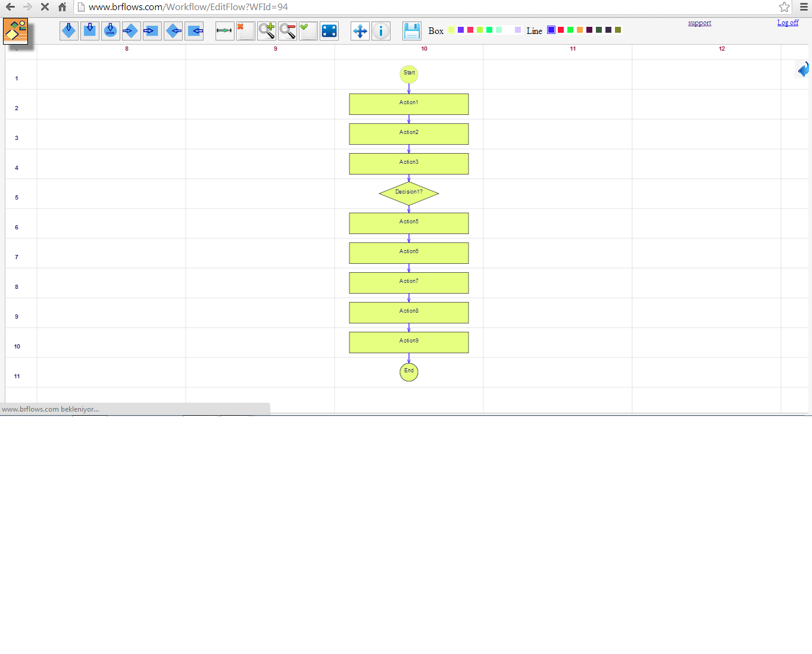The height and width of the screenshot is (654, 812).
Task: Zoom in with plus magnifier
Action: pos(266,30)
